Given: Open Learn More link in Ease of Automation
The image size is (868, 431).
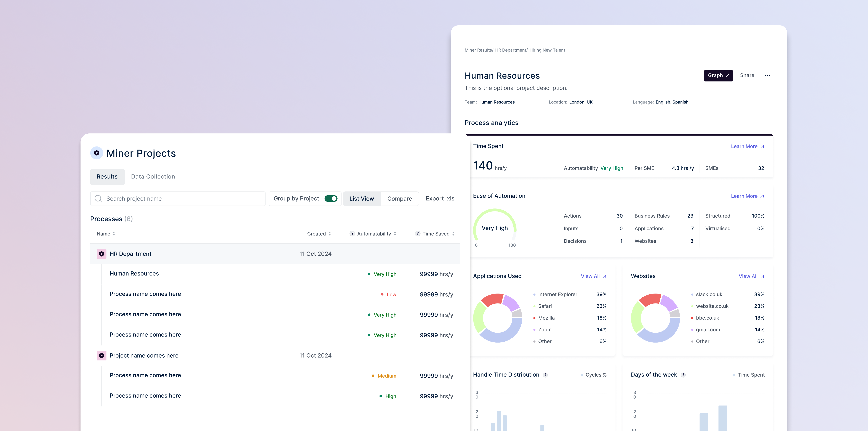Looking at the screenshot, I should (747, 196).
